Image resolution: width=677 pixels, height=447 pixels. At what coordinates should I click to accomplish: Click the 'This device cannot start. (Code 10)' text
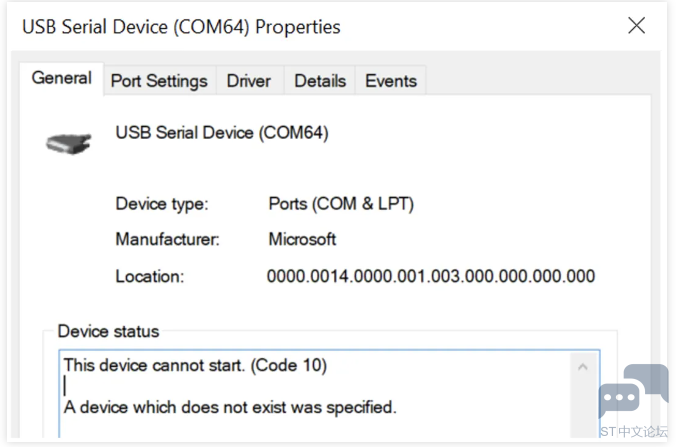(195, 365)
